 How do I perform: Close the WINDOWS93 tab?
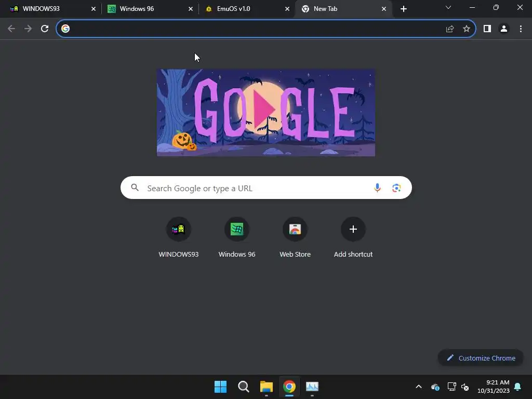[94, 9]
